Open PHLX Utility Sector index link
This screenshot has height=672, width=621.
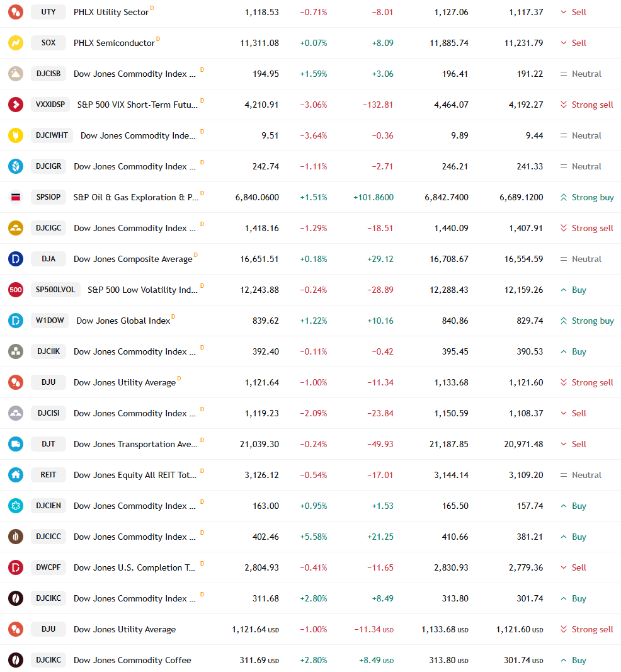(x=111, y=12)
